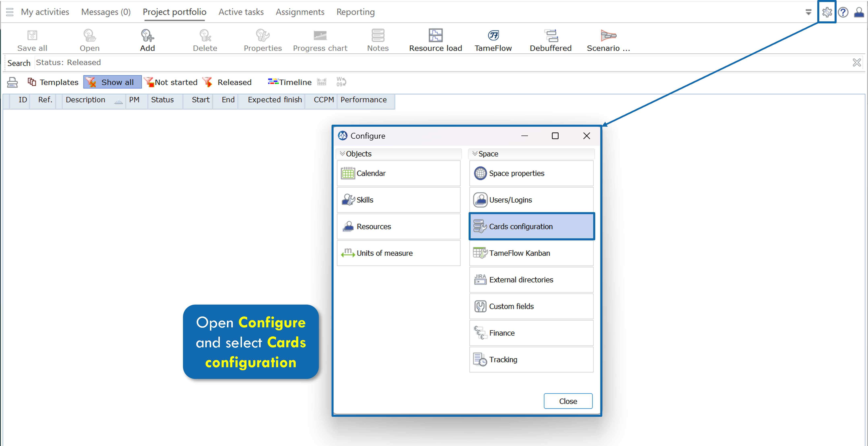Screen dimensions: 868x446
Task: Go to the Active tasks tab
Action: click(241, 12)
